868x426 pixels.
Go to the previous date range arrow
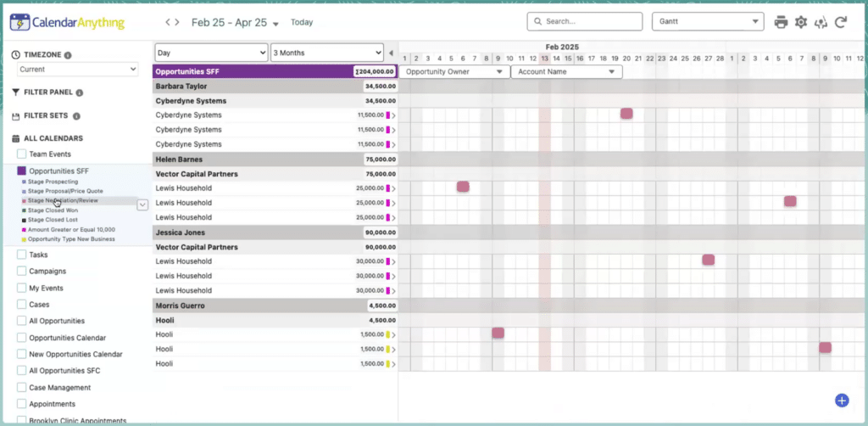[168, 22]
